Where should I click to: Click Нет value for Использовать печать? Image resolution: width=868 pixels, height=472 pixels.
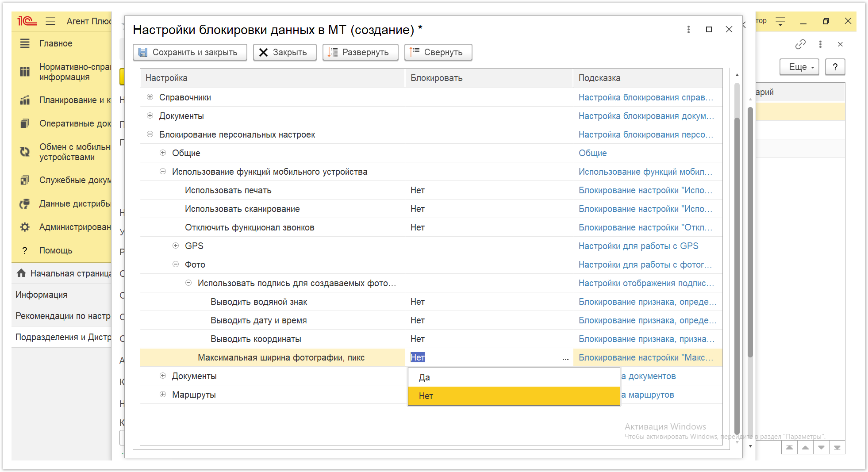click(x=418, y=190)
